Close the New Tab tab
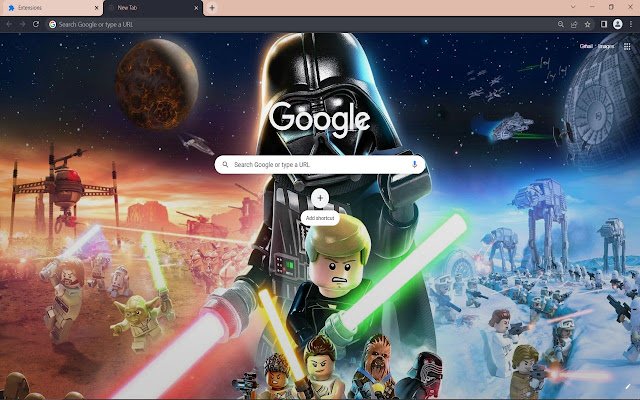 pyautogui.click(x=196, y=8)
